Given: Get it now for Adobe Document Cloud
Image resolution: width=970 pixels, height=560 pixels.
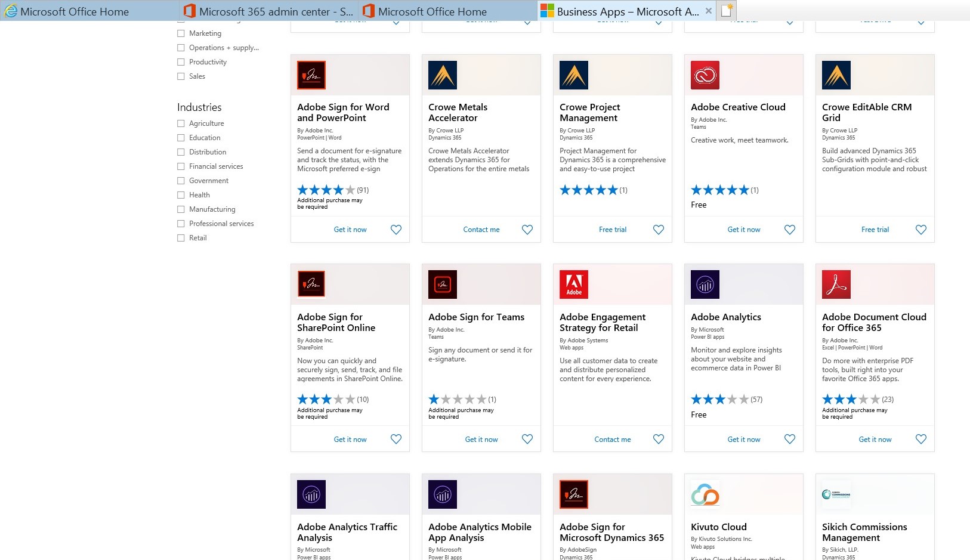Looking at the screenshot, I should pos(875,440).
